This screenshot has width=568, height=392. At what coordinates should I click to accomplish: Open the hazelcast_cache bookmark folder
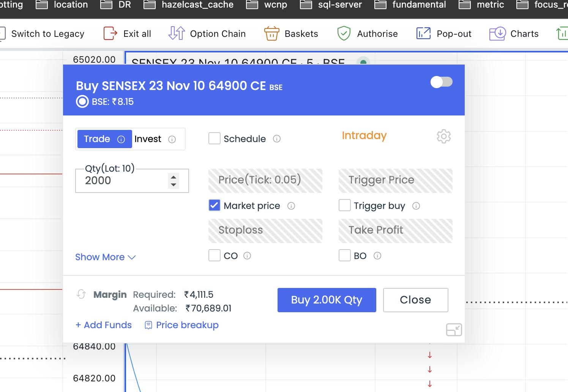click(x=188, y=5)
